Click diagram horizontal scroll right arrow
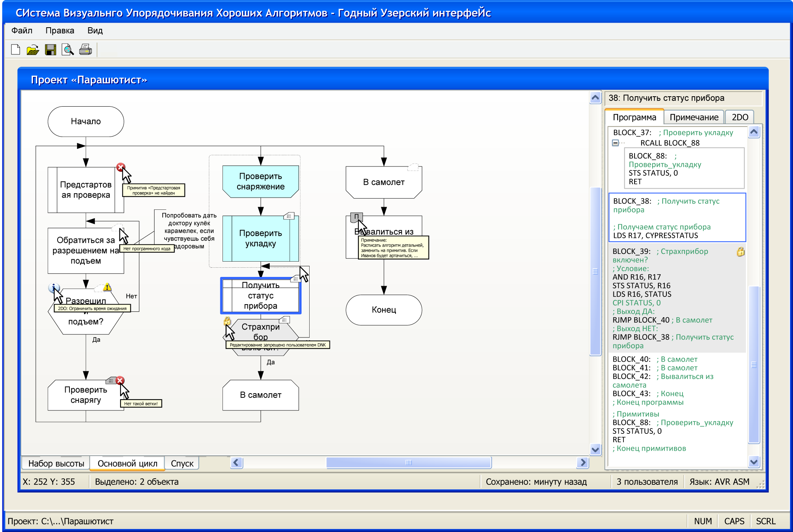793x532 pixels. coord(583,463)
